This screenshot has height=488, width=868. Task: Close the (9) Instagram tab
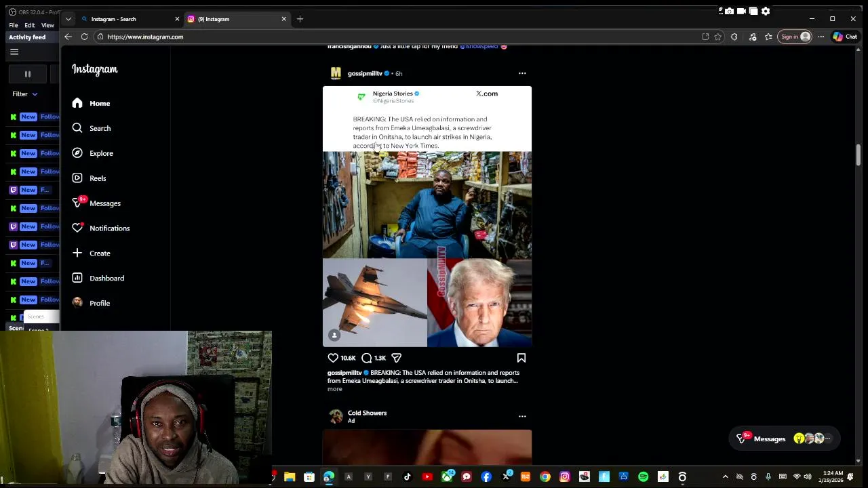click(283, 19)
